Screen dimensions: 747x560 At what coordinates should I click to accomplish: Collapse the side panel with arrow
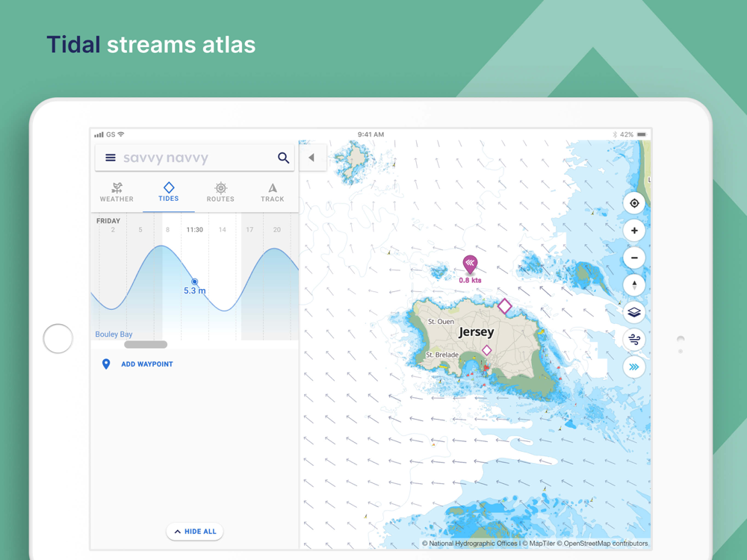coord(312,158)
